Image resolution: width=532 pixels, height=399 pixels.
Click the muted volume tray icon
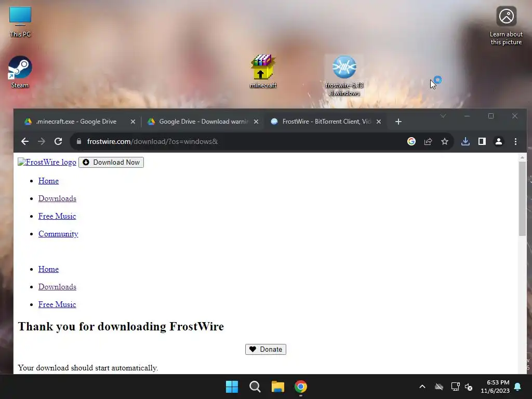[x=469, y=387]
